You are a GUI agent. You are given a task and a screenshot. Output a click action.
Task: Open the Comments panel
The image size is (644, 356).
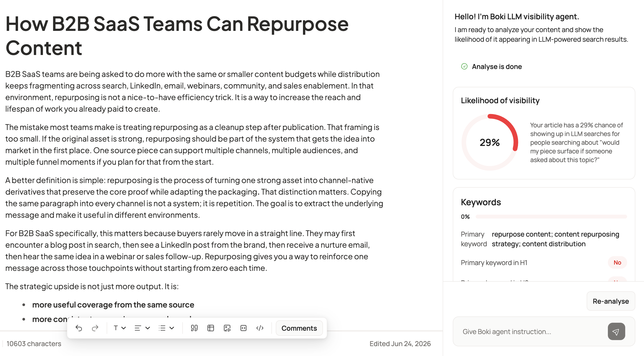tap(299, 328)
